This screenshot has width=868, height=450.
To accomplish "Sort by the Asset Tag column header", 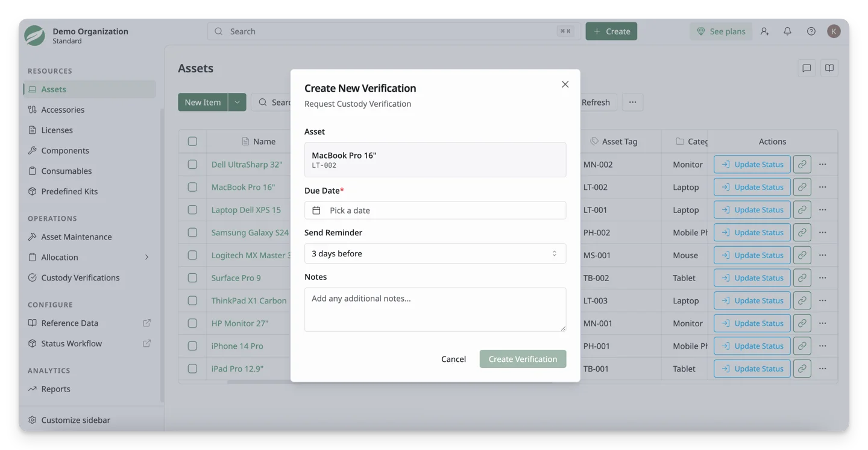I will click(614, 142).
